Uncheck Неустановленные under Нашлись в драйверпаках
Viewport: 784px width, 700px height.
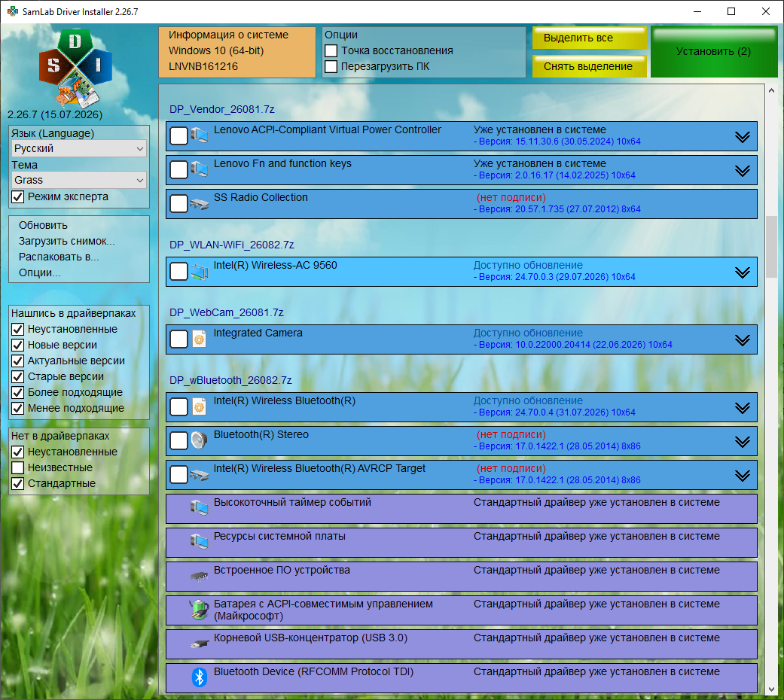coord(18,329)
